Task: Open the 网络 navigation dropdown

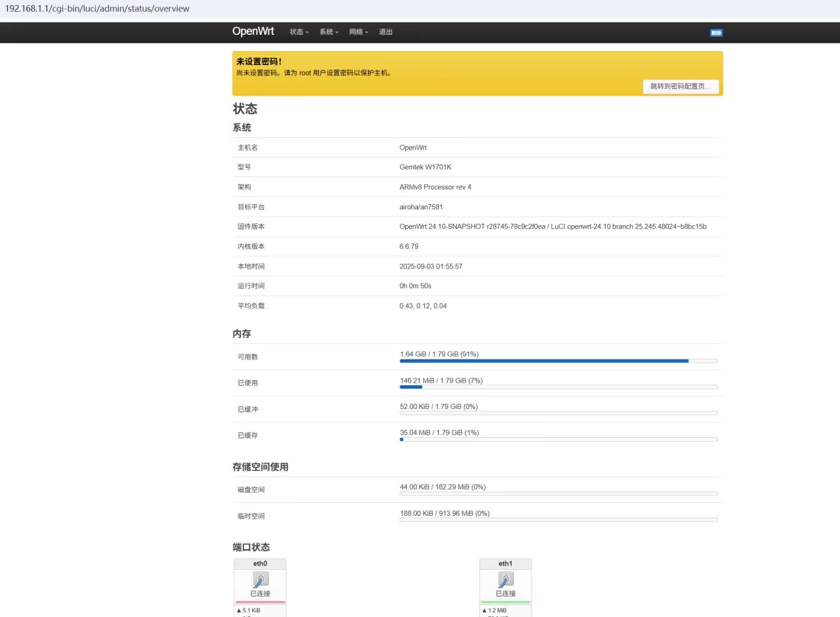Action: 358,32
